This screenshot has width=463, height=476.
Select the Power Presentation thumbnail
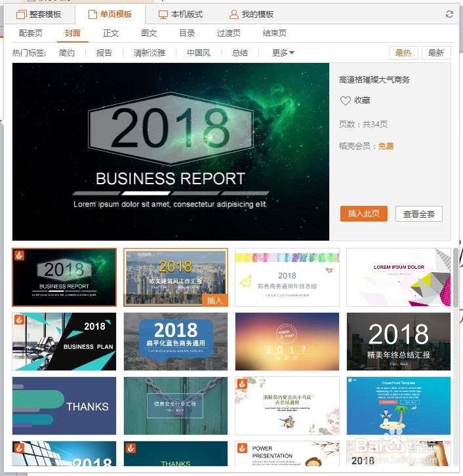(287, 454)
